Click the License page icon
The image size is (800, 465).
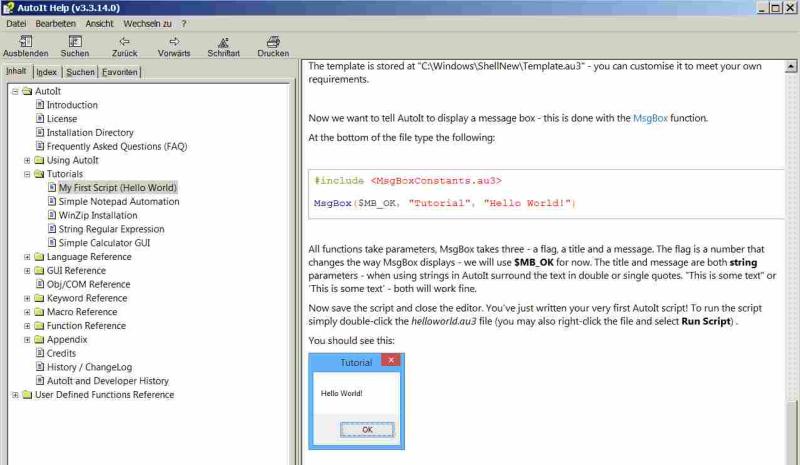pyautogui.click(x=40, y=118)
